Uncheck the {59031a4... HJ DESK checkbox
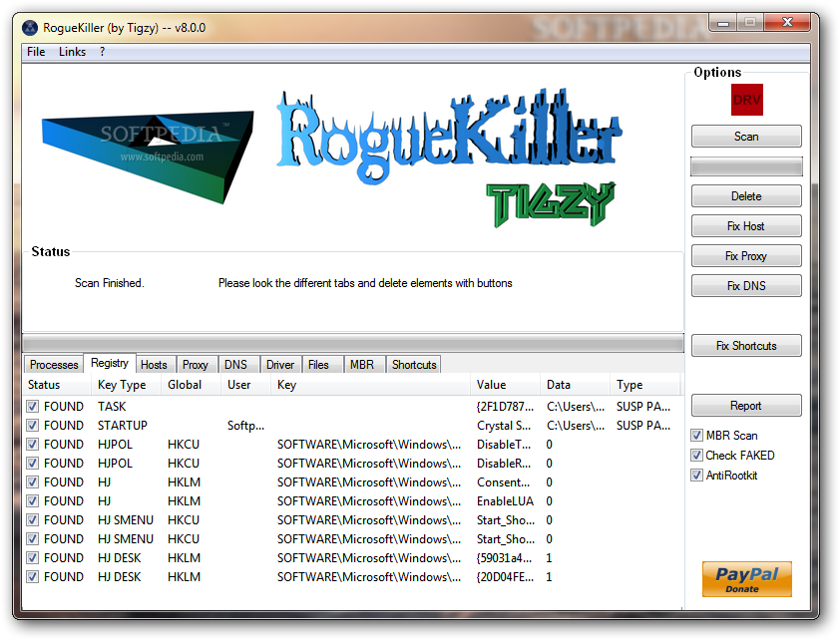Image resolution: width=840 pixels, height=640 pixels. pos(33,557)
